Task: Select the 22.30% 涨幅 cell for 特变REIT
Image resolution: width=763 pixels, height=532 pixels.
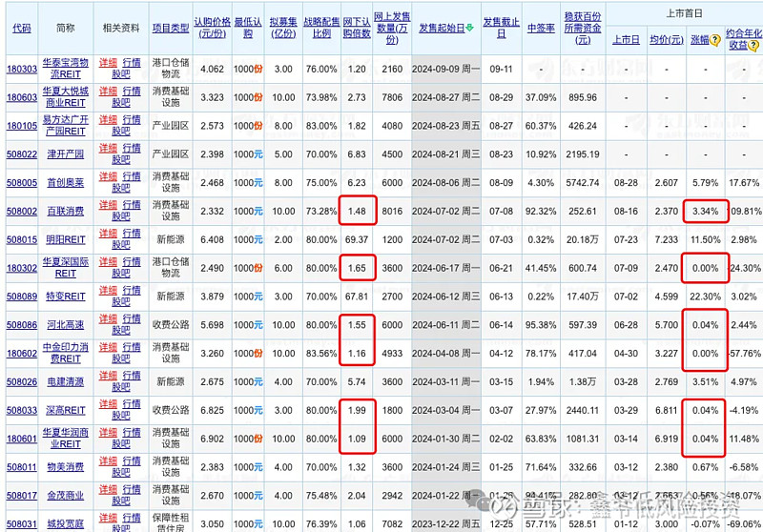Action: (x=705, y=297)
